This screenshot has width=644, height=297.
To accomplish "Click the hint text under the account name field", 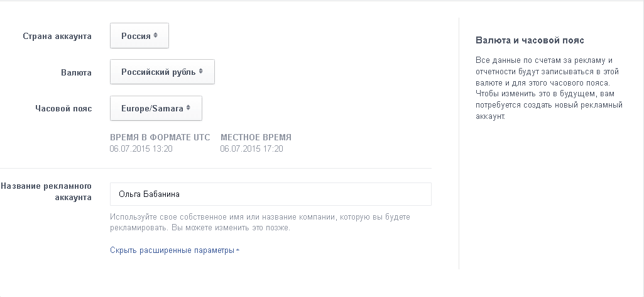I will pos(259,222).
